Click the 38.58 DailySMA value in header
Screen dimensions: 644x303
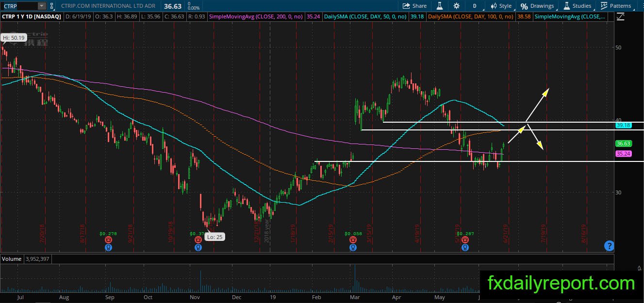524,16
